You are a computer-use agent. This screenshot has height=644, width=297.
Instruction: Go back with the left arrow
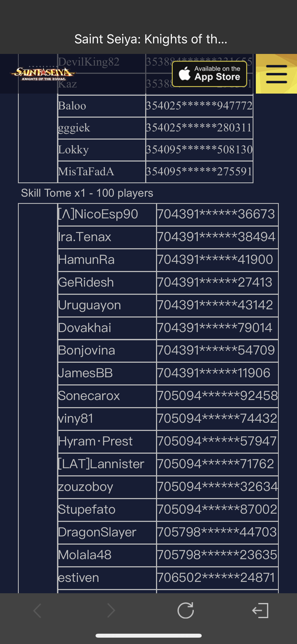click(x=37, y=611)
